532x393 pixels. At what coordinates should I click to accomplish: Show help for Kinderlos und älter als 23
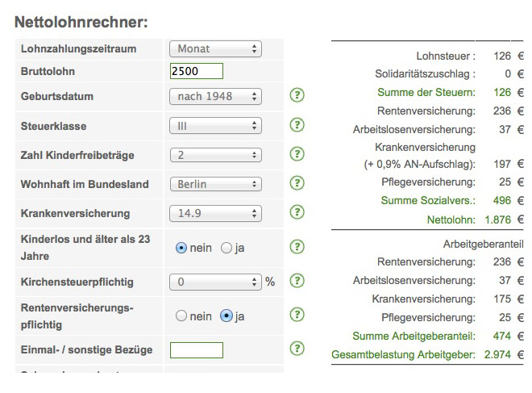297,247
